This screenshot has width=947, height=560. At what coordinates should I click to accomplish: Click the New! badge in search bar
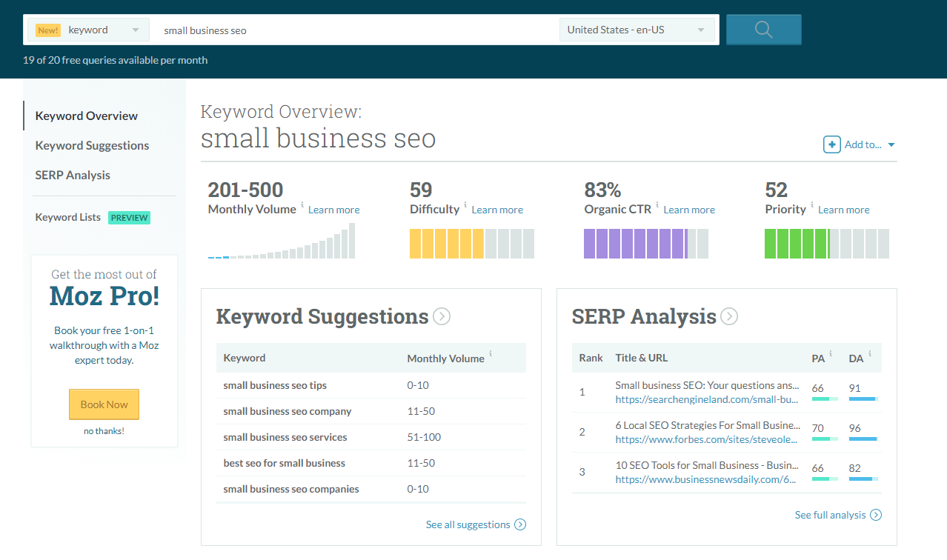click(48, 30)
